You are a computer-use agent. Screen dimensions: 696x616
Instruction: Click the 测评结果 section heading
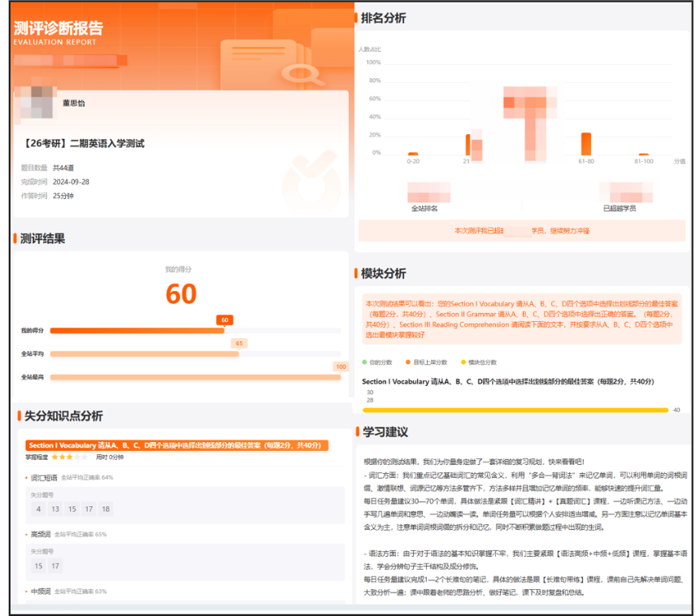42,239
